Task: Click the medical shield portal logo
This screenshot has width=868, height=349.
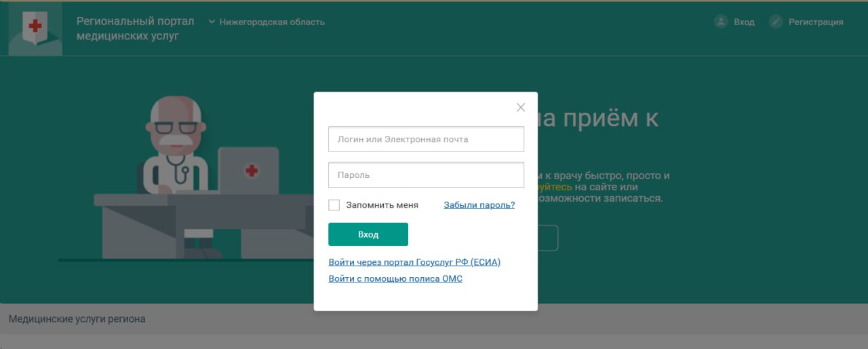Action: 35,29
